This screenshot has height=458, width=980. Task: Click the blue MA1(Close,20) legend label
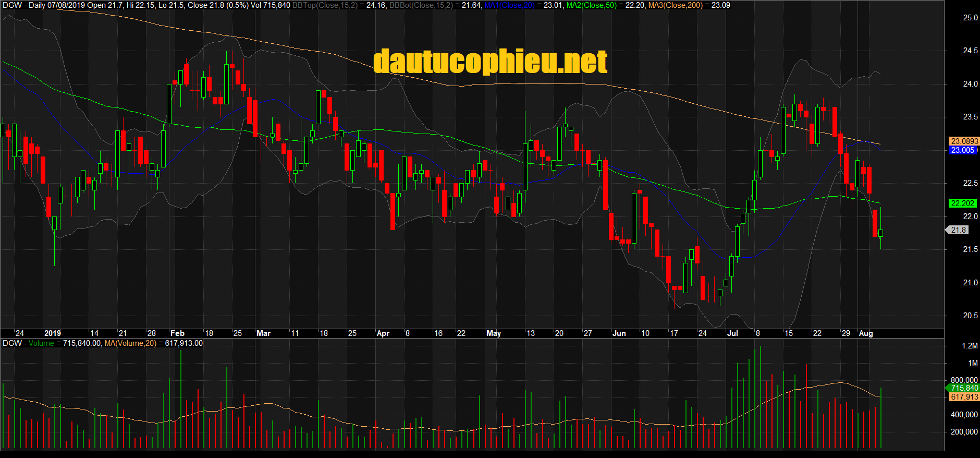[509, 5]
